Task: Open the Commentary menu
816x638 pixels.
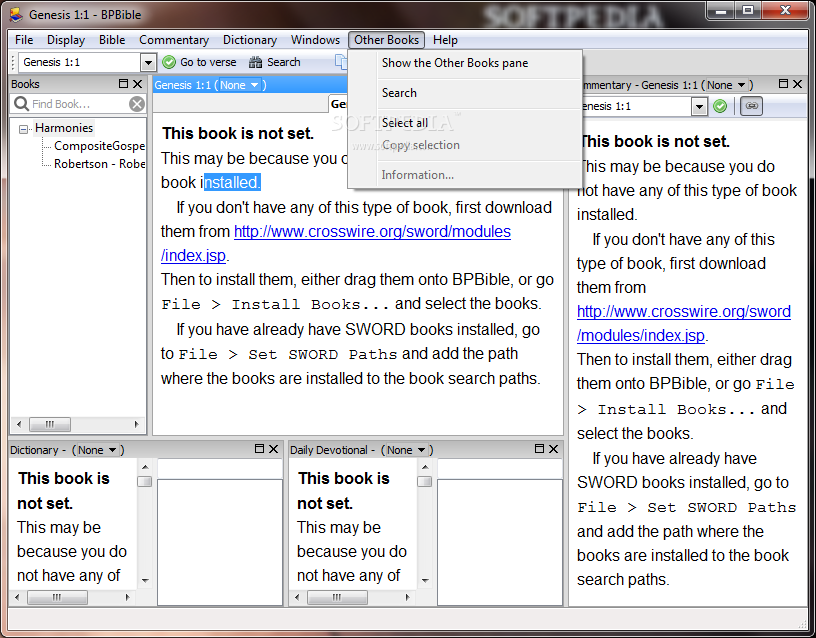Action: coord(174,40)
